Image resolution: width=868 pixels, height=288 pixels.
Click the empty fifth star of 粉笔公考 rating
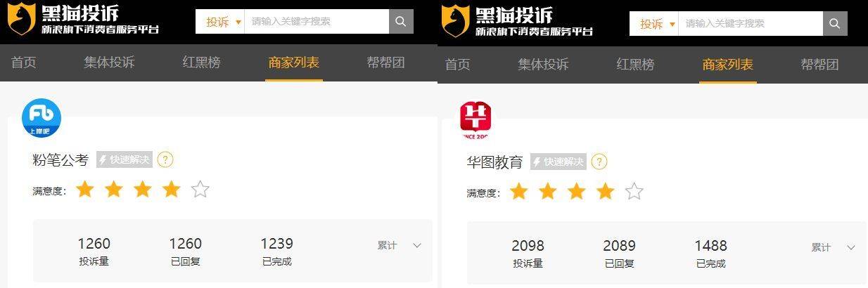(200, 189)
